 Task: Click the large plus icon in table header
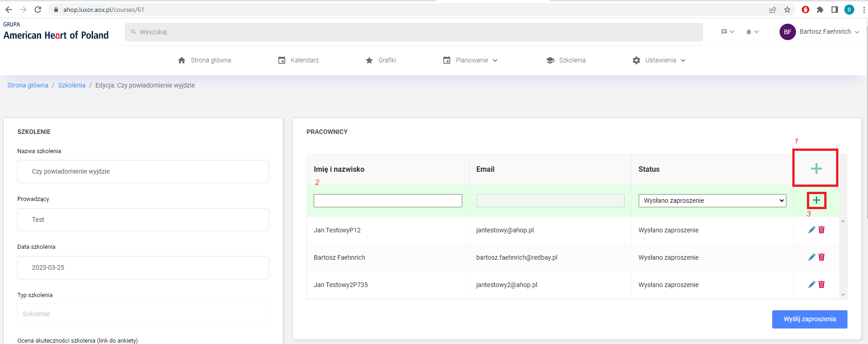tap(816, 169)
